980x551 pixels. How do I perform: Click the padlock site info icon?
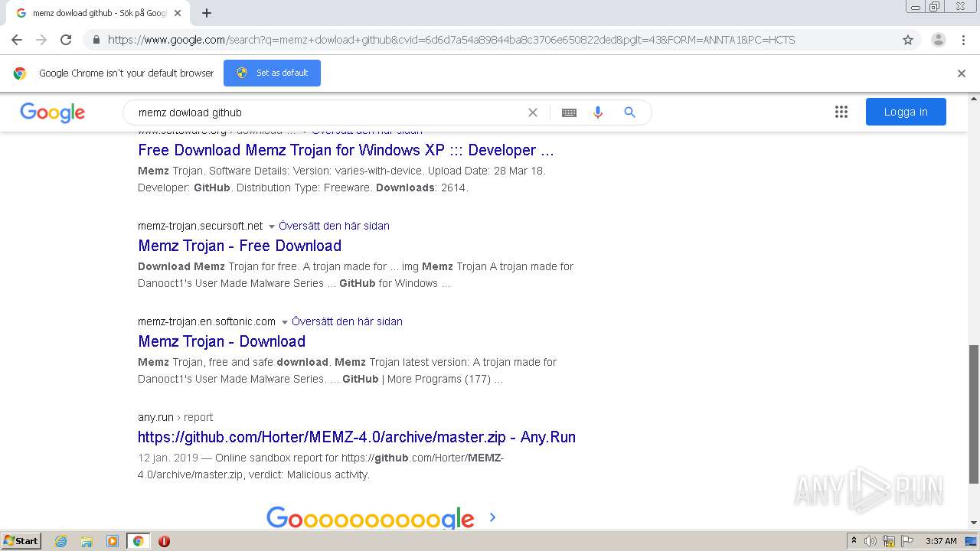[96, 40]
